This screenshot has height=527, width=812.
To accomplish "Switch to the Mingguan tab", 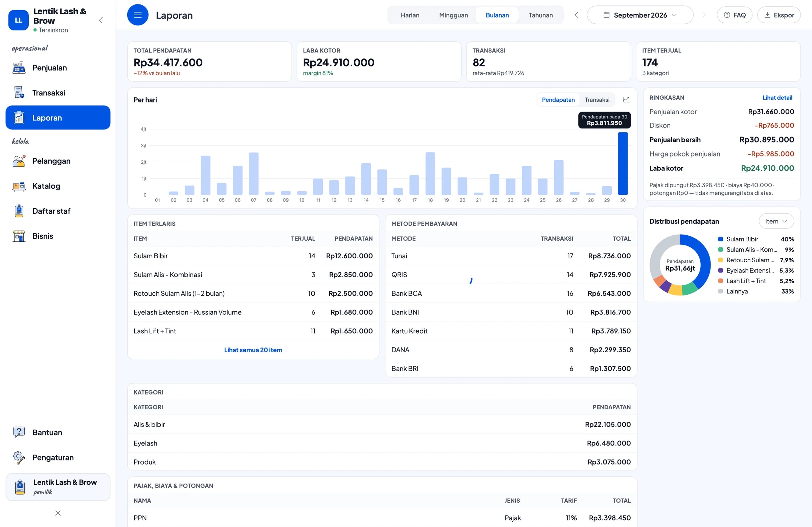I will click(x=453, y=15).
